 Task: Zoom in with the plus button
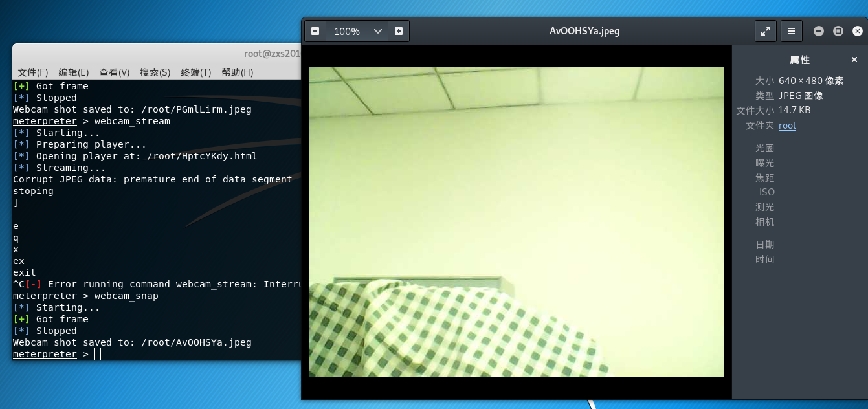point(399,31)
